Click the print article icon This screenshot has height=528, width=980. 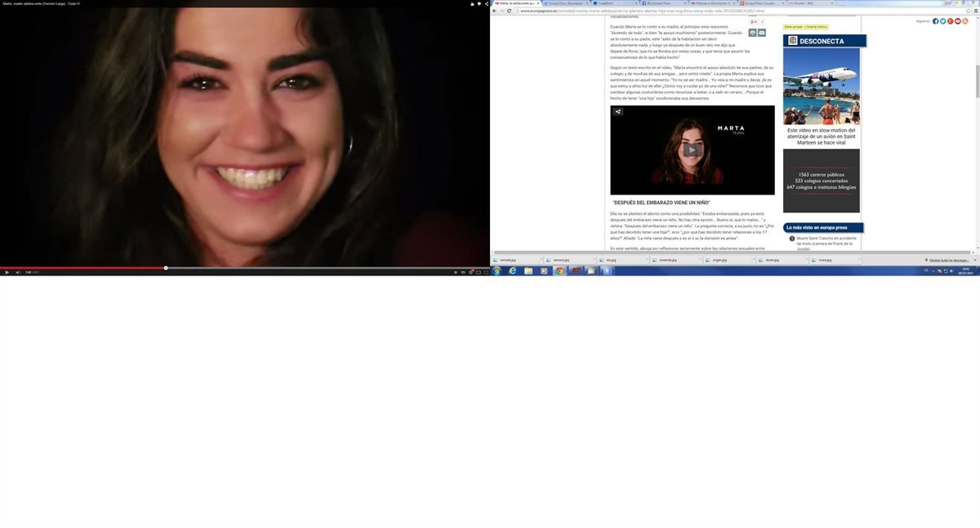[x=753, y=33]
